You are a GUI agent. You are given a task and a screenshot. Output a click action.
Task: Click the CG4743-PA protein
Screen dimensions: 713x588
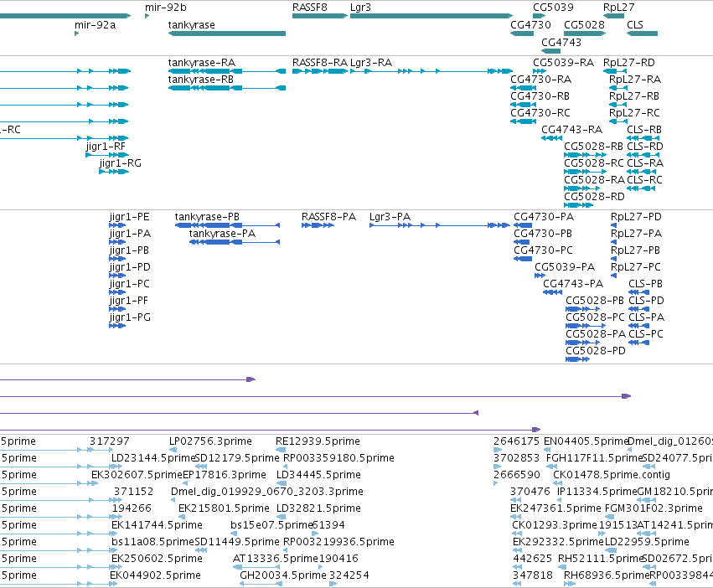[552, 292]
